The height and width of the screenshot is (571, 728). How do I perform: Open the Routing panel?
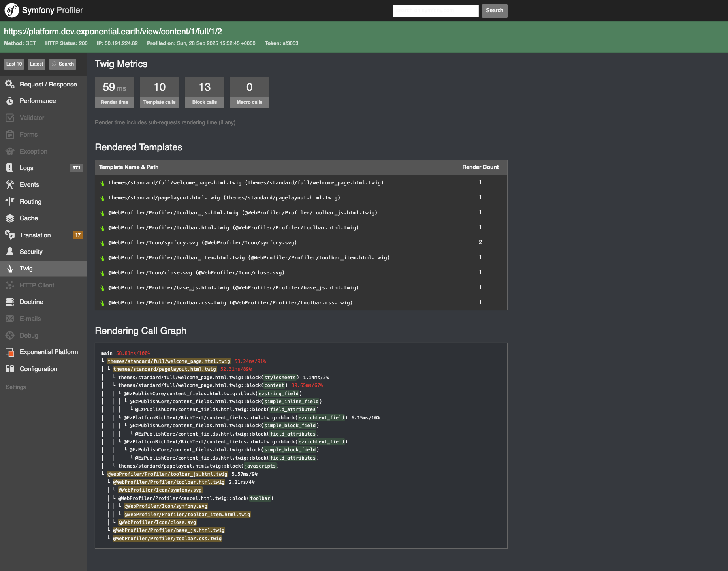click(30, 201)
